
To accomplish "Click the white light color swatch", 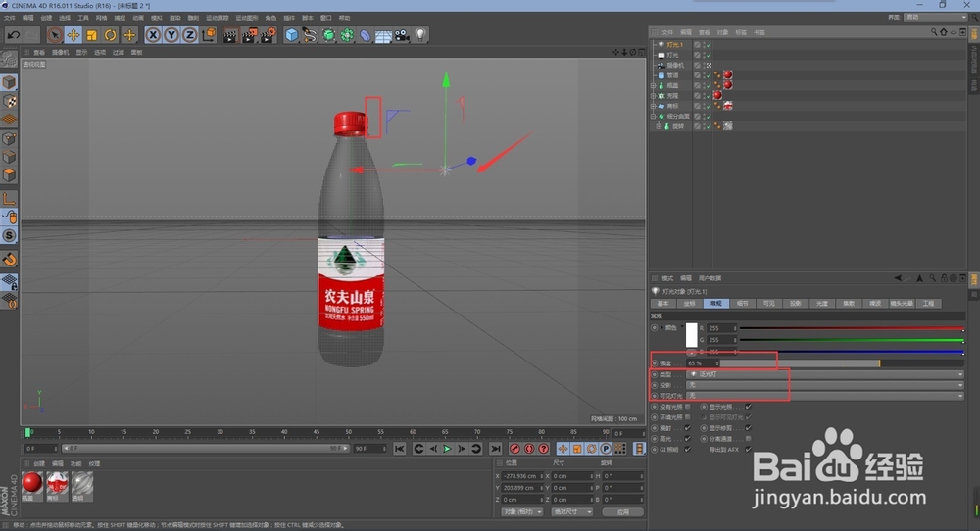I will 691,335.
